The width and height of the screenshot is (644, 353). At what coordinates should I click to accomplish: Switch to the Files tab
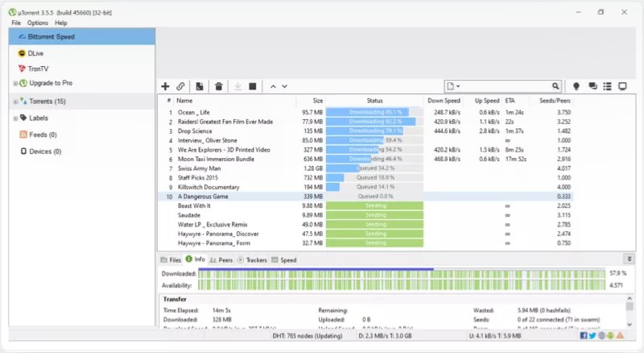(171, 260)
